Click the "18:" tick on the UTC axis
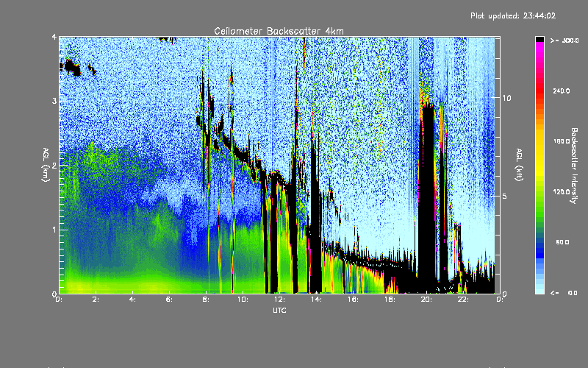Screen dimensions: 588x368 390,300
